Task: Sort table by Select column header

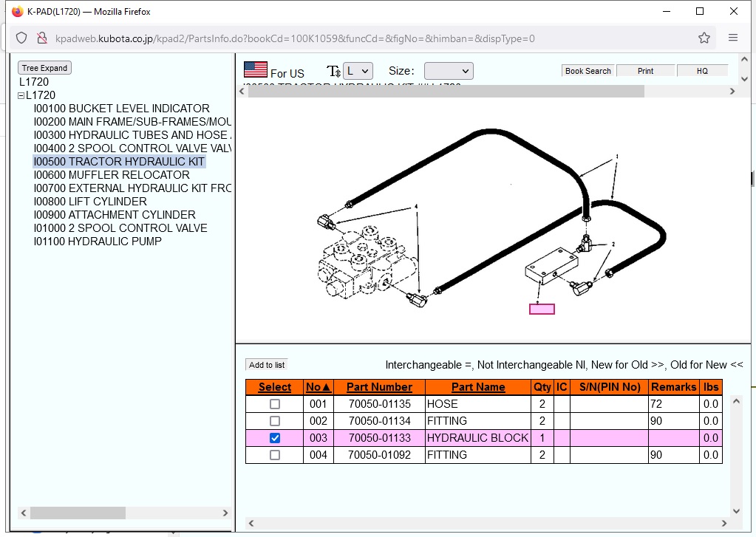Action: pyautogui.click(x=275, y=387)
